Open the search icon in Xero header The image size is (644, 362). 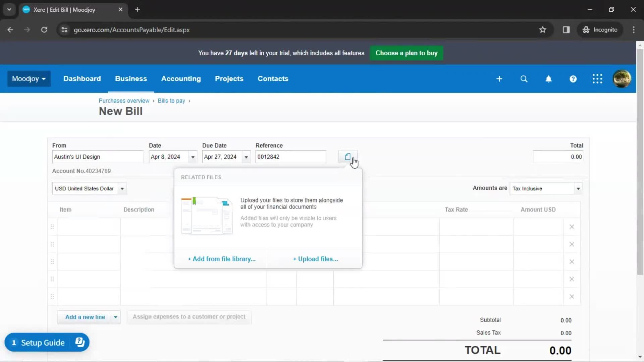tap(524, 79)
